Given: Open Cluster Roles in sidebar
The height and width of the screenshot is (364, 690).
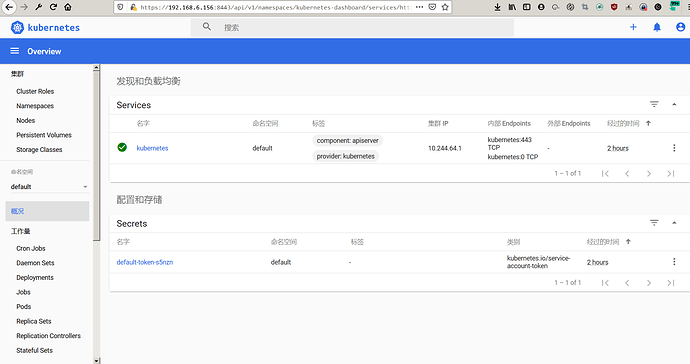Looking at the screenshot, I should click(x=35, y=91).
